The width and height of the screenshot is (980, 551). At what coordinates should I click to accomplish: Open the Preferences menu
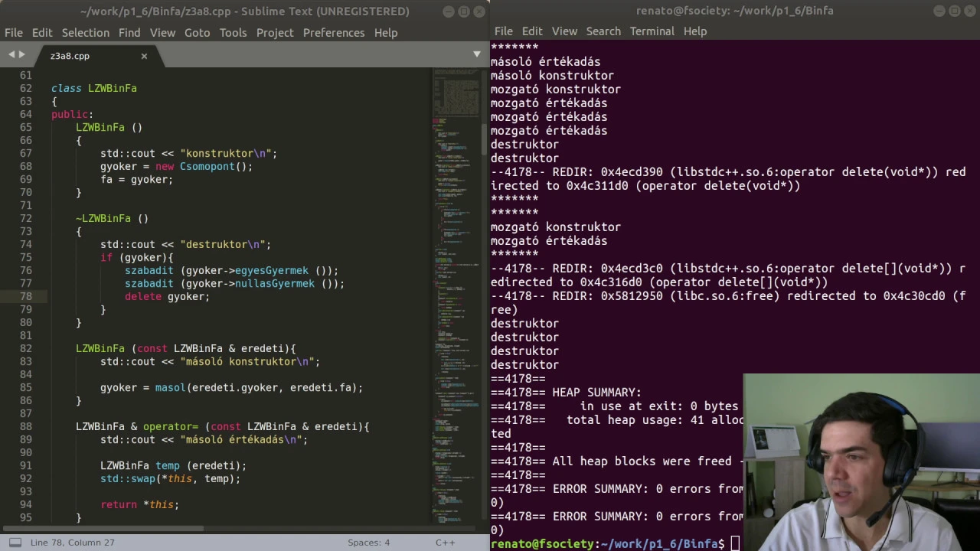click(334, 33)
